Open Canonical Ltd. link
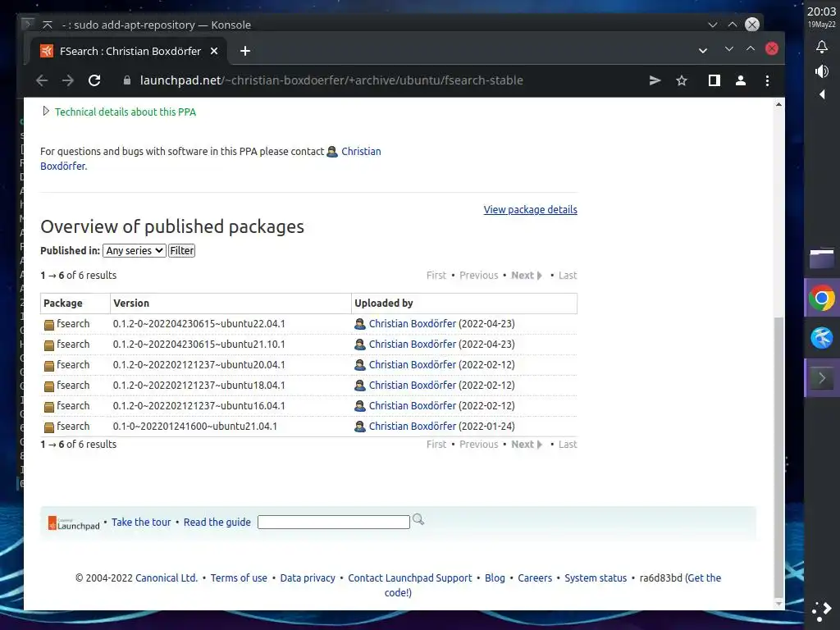840x630 pixels. tap(167, 578)
